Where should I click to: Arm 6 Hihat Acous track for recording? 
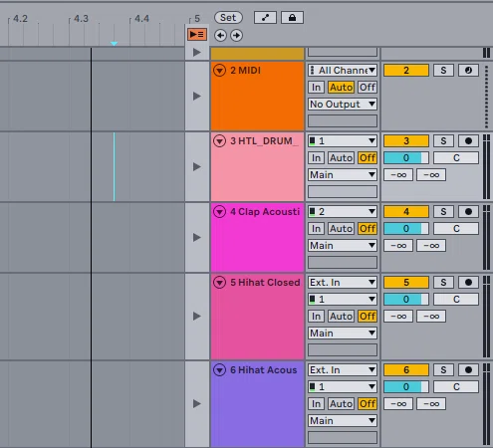click(x=468, y=369)
